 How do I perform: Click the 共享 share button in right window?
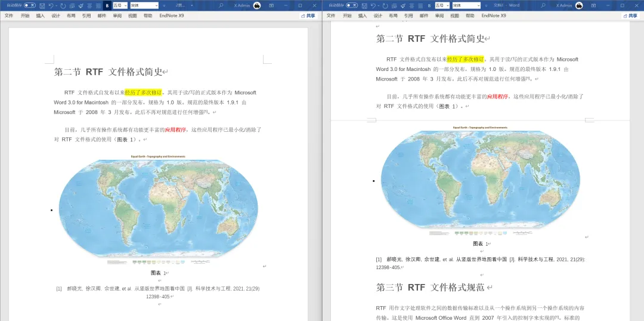630,16
